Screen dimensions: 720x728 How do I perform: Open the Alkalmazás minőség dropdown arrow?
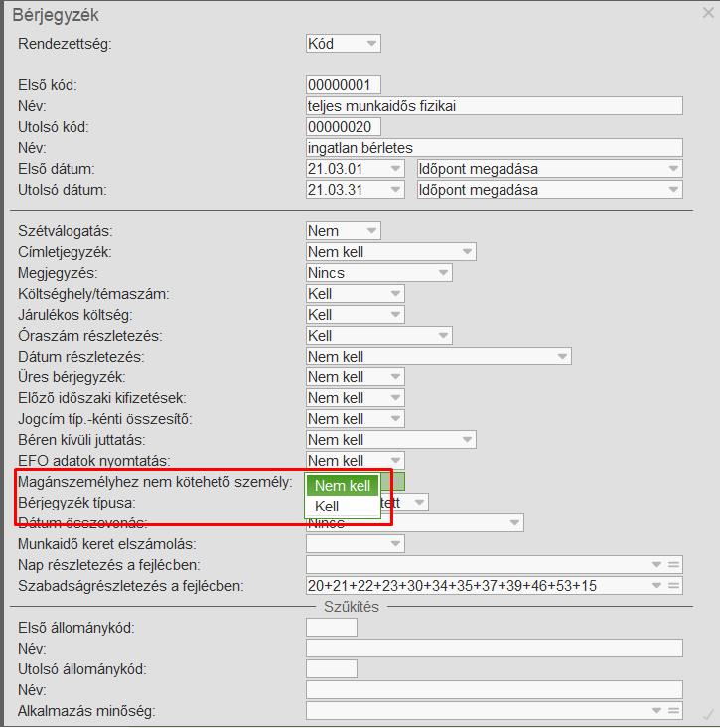coord(656,711)
